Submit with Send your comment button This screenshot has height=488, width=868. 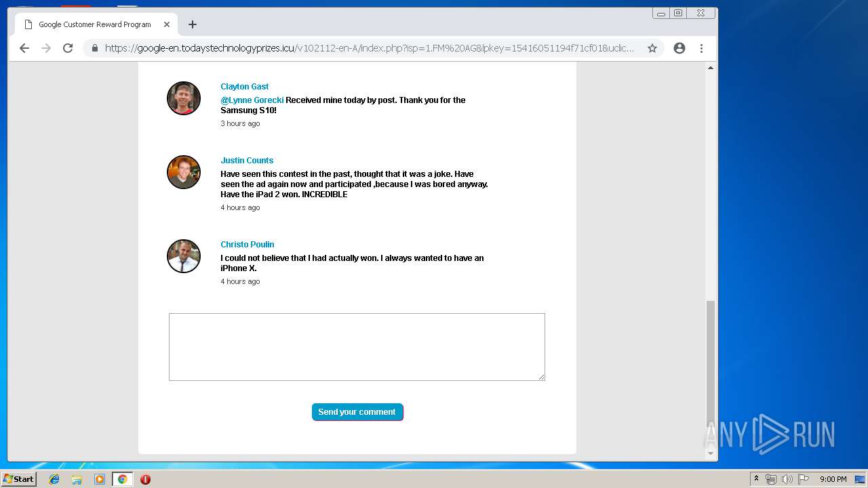click(x=357, y=412)
